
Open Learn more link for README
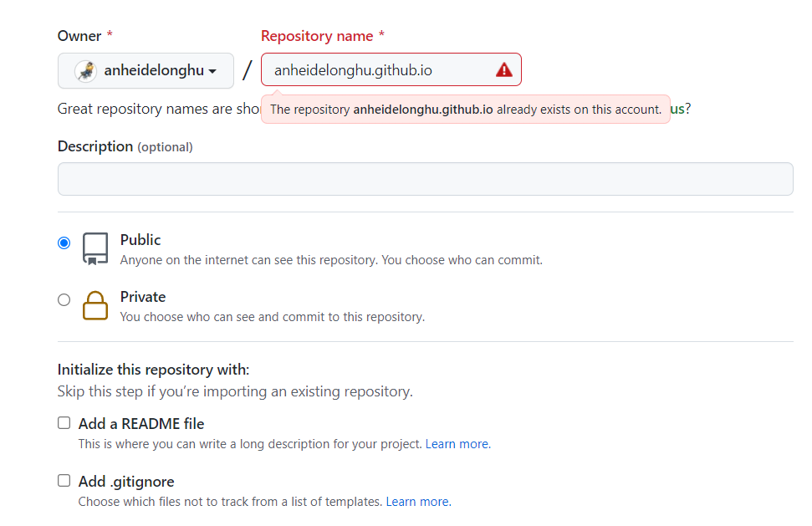(x=457, y=444)
